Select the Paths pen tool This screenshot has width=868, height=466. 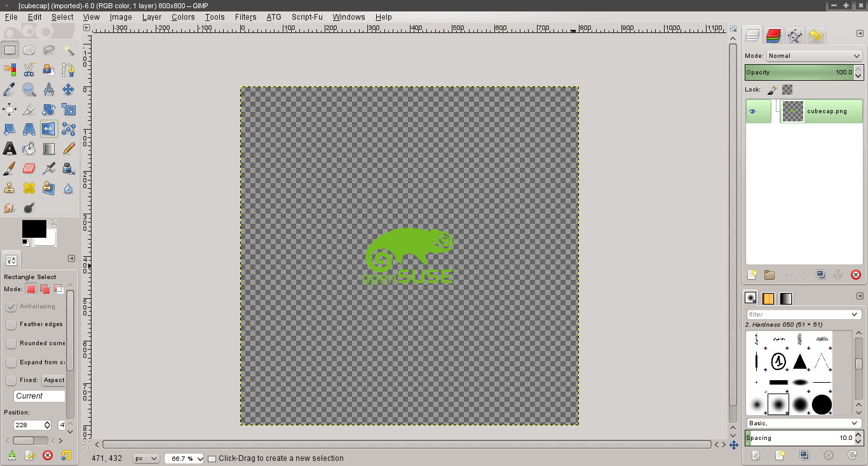[x=69, y=70]
